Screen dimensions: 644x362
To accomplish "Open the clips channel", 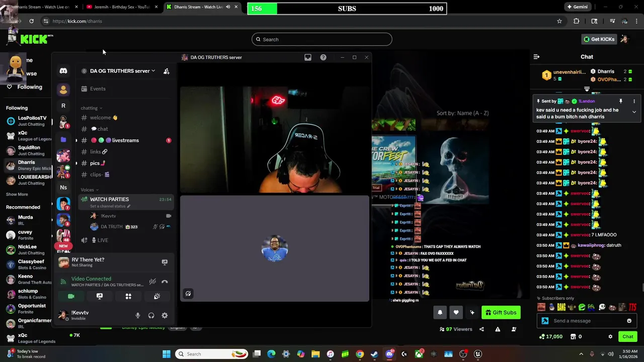I will coord(125,174).
